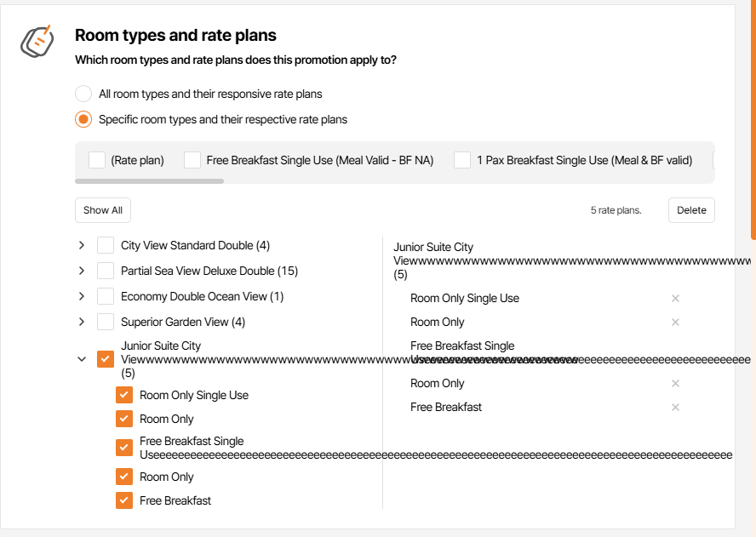
Task: Expand Economy Double Ocean View rate plans
Action: [x=82, y=297]
